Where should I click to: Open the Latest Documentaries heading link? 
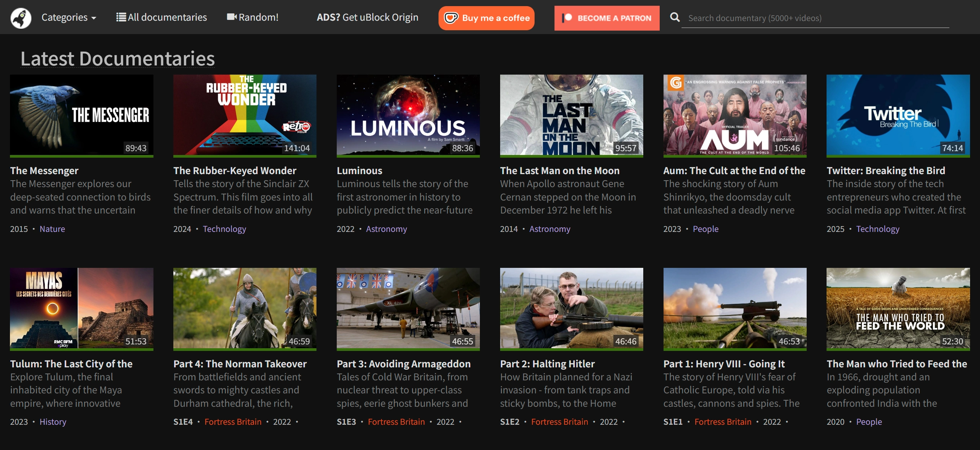tap(117, 59)
